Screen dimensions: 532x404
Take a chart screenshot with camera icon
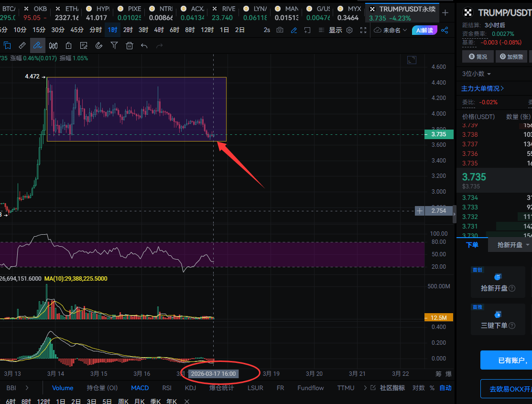pyautogui.click(x=280, y=30)
